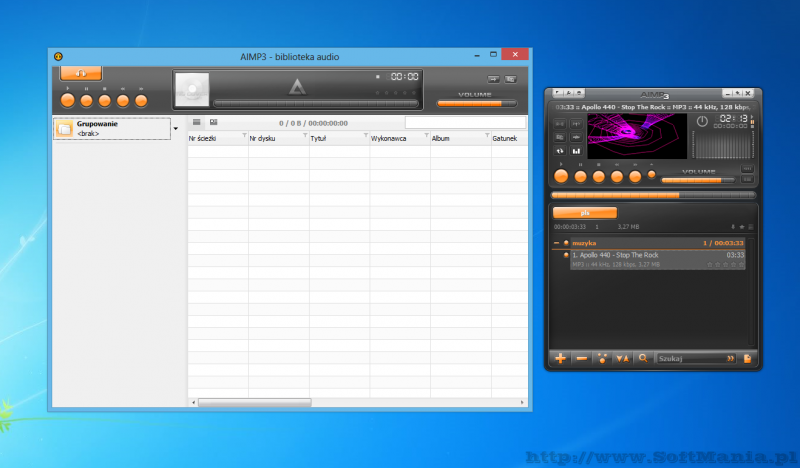This screenshot has width=800, height=468.
Task: Click the headphones icon in audio library
Action: (80, 73)
